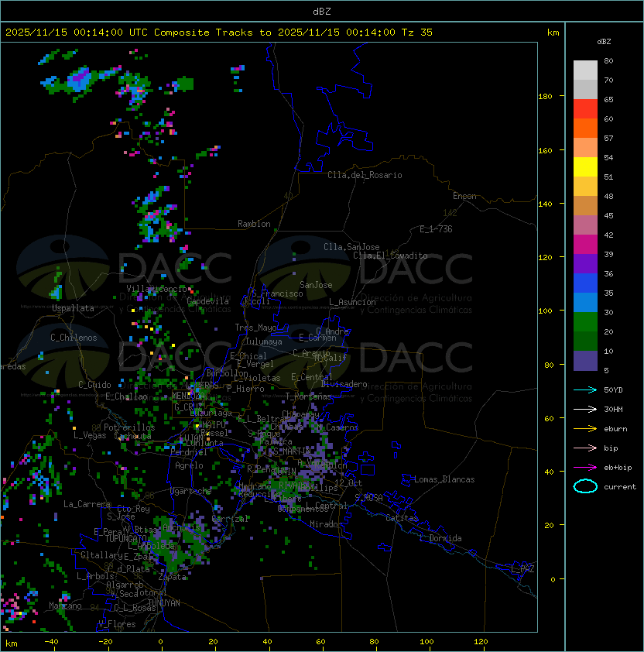Click the 'TUNUYAN' city label

pyautogui.click(x=164, y=603)
